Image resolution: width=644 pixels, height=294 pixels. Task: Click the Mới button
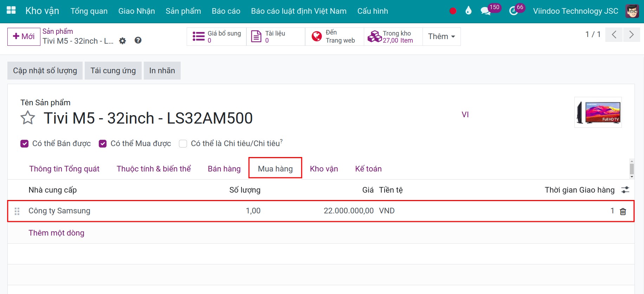coord(24,37)
